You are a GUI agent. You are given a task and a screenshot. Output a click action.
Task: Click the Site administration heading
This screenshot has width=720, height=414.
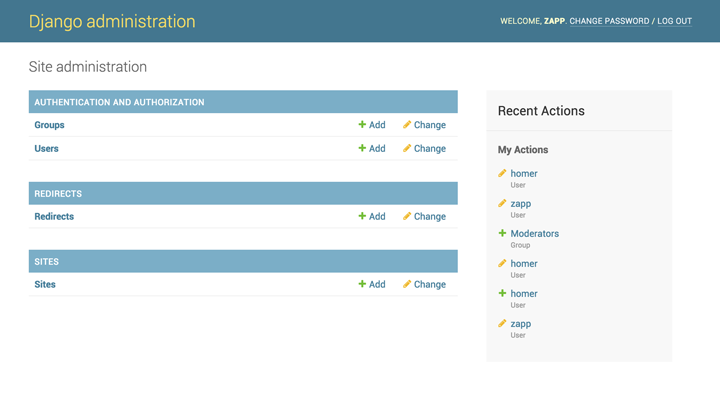[88, 67]
